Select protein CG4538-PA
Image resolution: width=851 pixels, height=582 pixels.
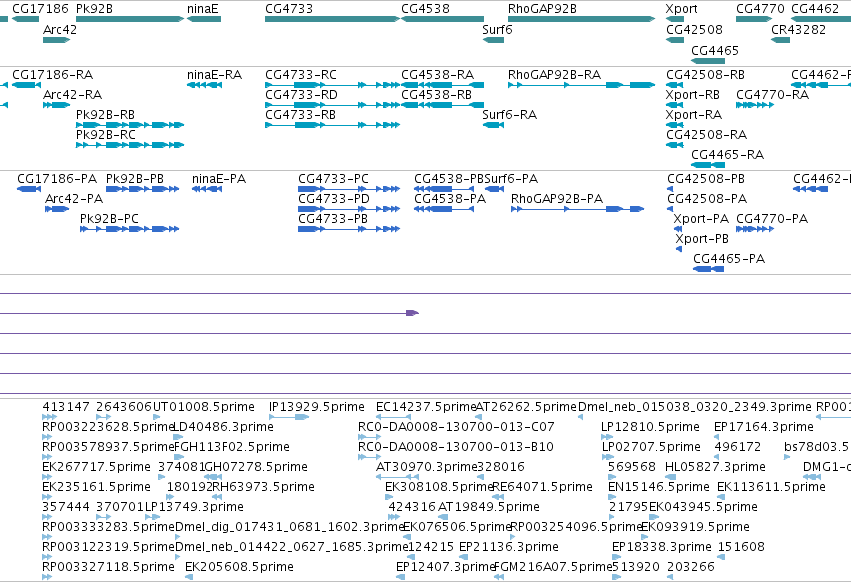pos(450,199)
